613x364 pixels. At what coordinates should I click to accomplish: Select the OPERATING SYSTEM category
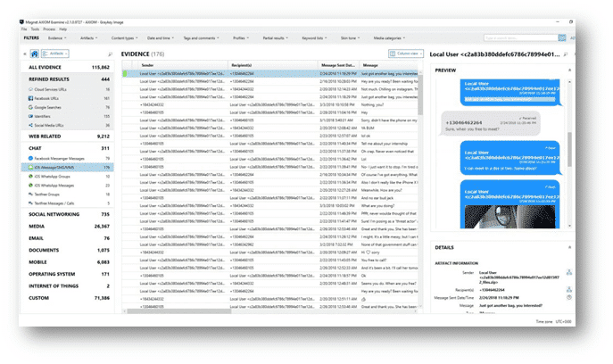click(68, 274)
